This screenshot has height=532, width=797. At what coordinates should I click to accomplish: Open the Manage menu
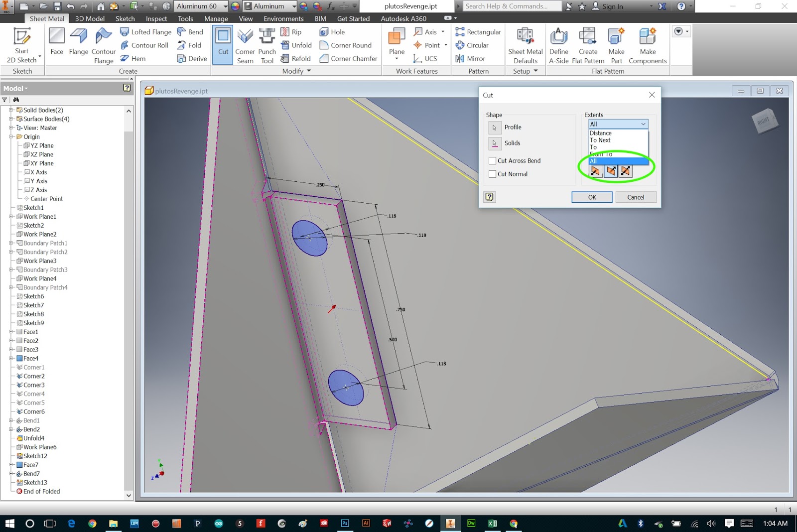click(216, 18)
